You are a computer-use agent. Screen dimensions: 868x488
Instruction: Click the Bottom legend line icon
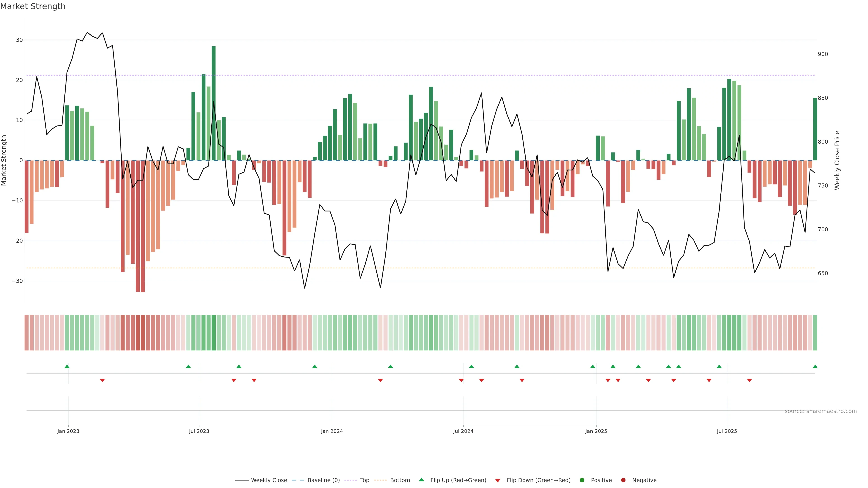tap(380, 480)
